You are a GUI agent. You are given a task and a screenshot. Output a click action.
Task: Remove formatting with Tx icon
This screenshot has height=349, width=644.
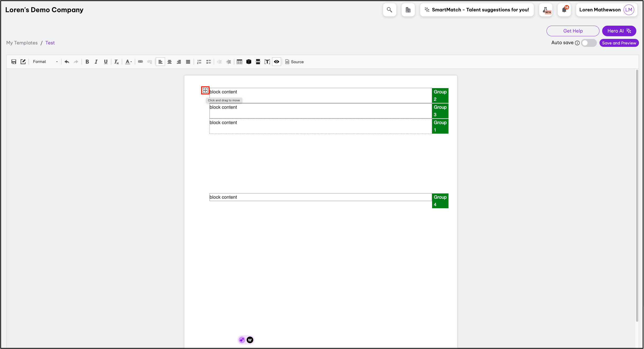point(116,62)
